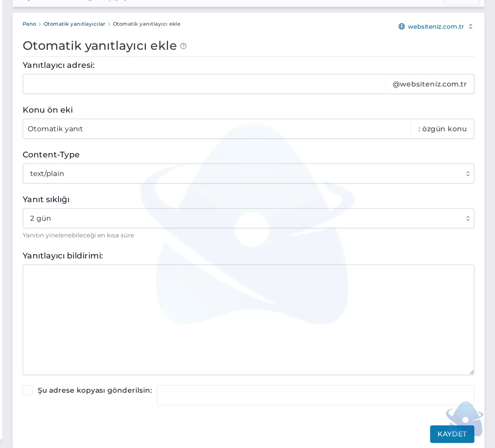495x448 pixels.
Task: Open Otomatik yanıtlayıcılar breadcrumb link
Action: click(x=74, y=24)
